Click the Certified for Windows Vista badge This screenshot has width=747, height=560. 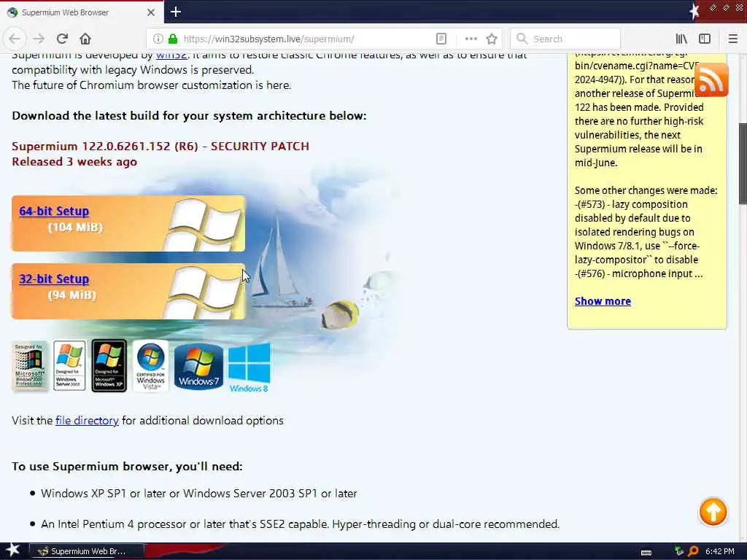(150, 365)
